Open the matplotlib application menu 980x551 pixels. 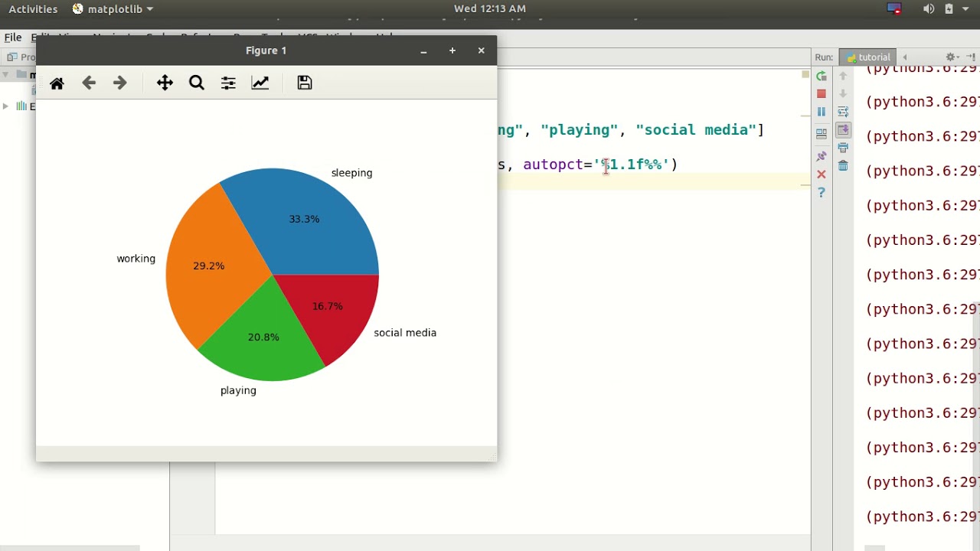113,9
